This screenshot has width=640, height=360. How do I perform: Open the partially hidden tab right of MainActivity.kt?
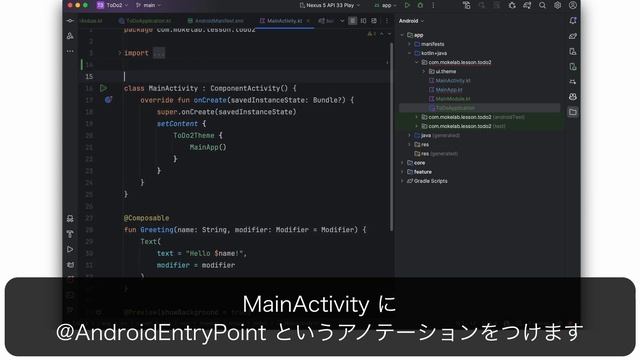[326, 21]
